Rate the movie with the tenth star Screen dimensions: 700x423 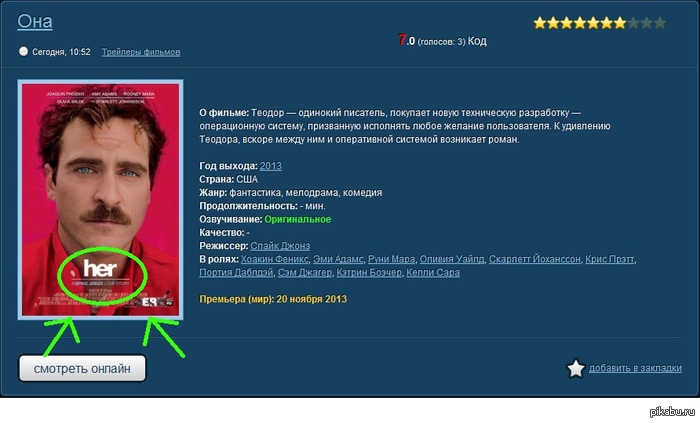pos(660,23)
